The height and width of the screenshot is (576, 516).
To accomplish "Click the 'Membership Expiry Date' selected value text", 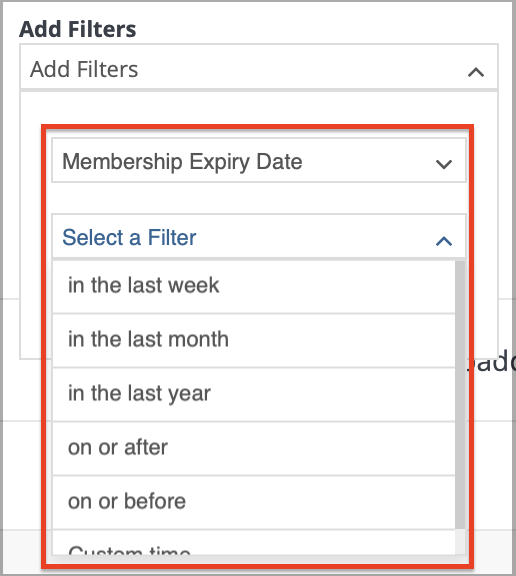I will tap(182, 162).
